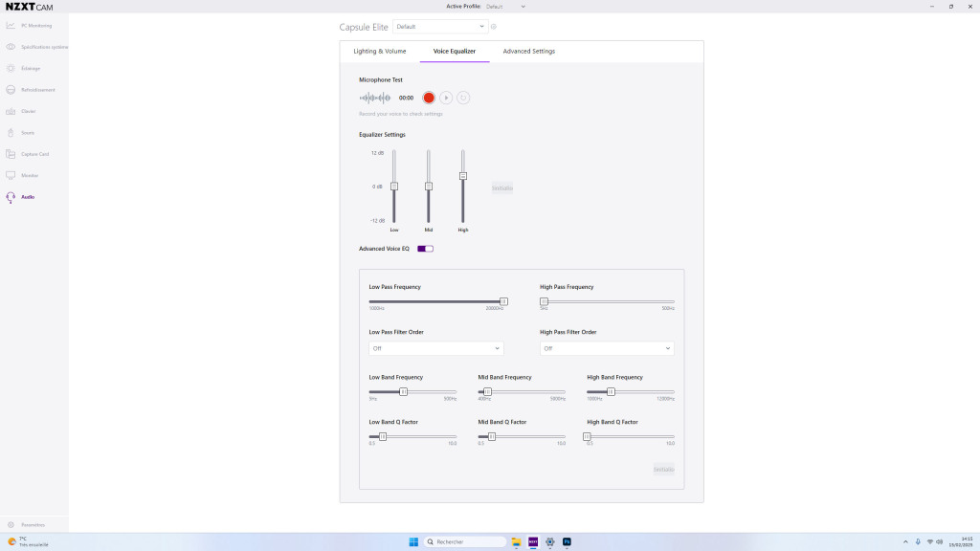Image resolution: width=980 pixels, height=551 pixels.
Task: Expand the Capsule Elite profile dropdown
Action: (x=440, y=27)
